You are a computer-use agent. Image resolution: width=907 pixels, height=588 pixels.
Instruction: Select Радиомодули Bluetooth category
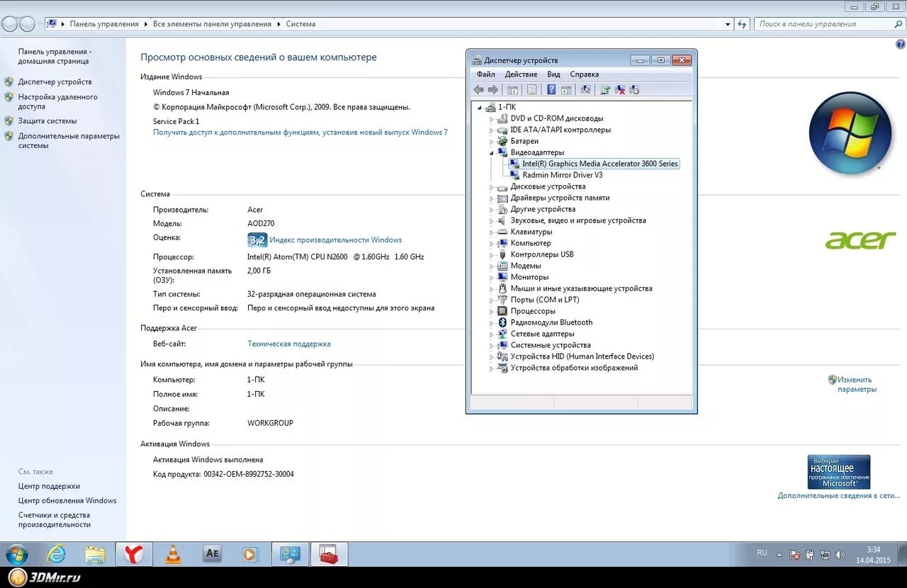pyautogui.click(x=551, y=322)
